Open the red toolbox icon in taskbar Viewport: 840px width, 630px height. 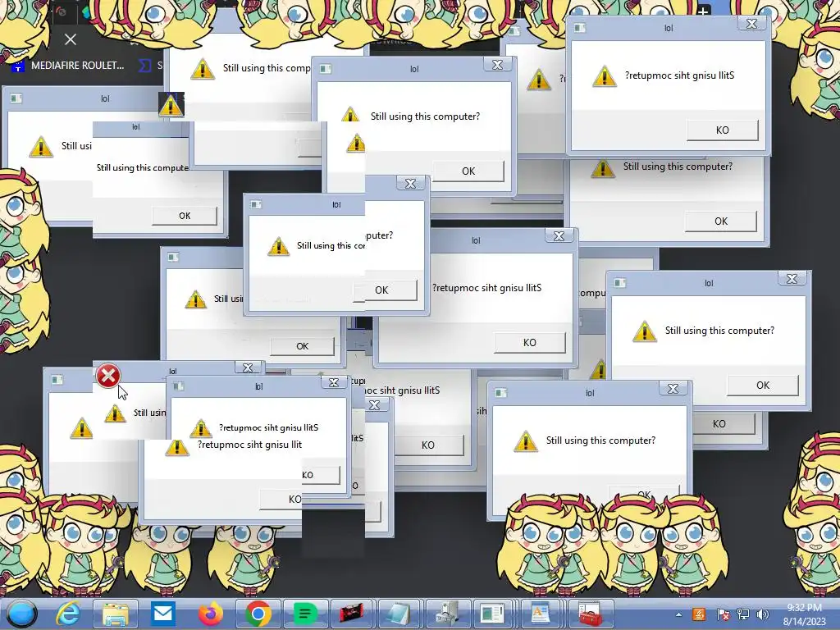[589, 614]
